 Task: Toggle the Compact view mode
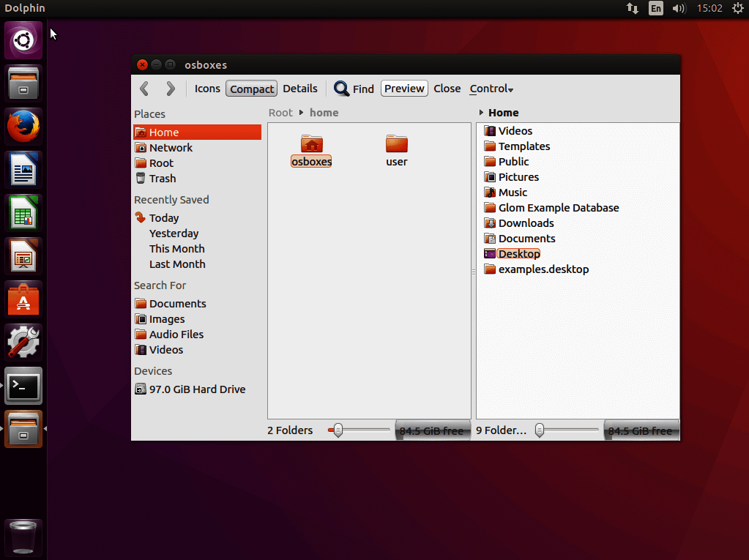coord(251,88)
